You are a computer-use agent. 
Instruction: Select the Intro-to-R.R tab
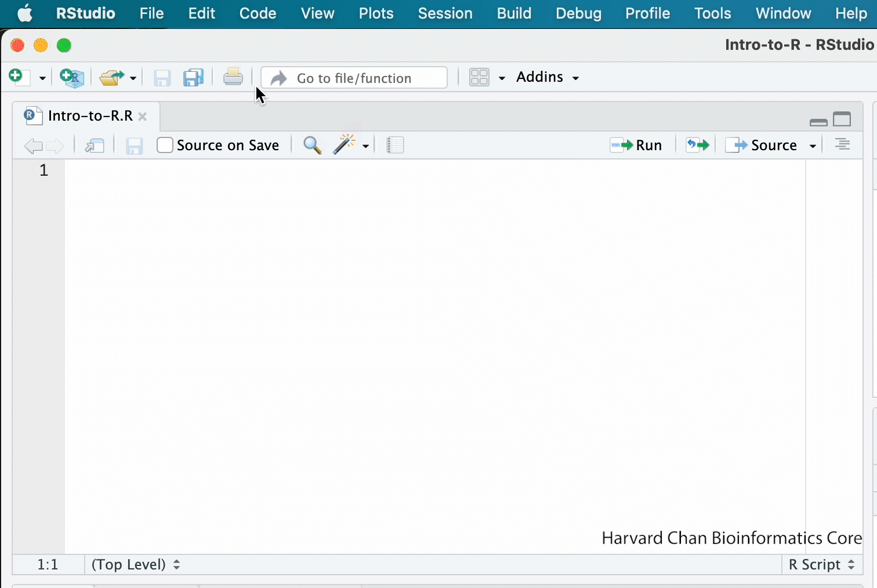point(90,116)
